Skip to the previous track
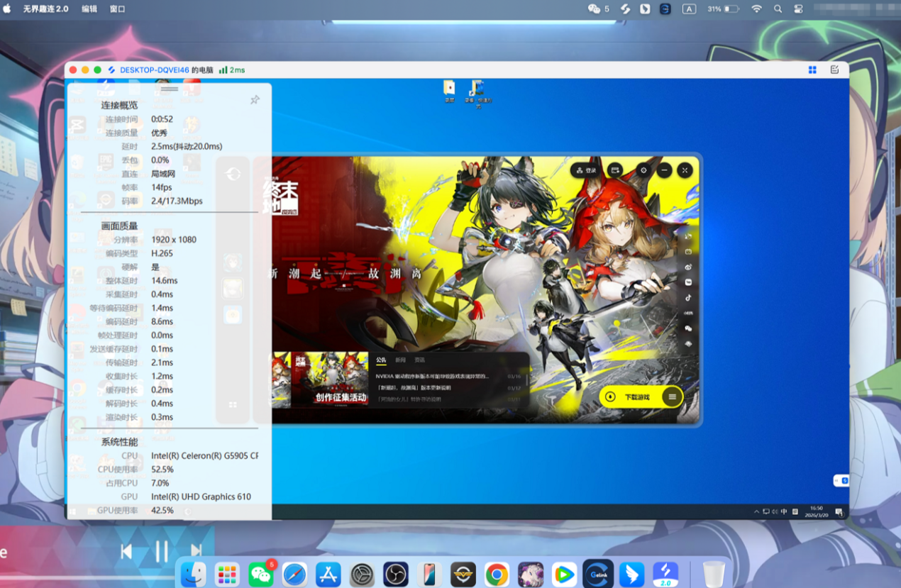The image size is (901, 588). [x=126, y=551]
